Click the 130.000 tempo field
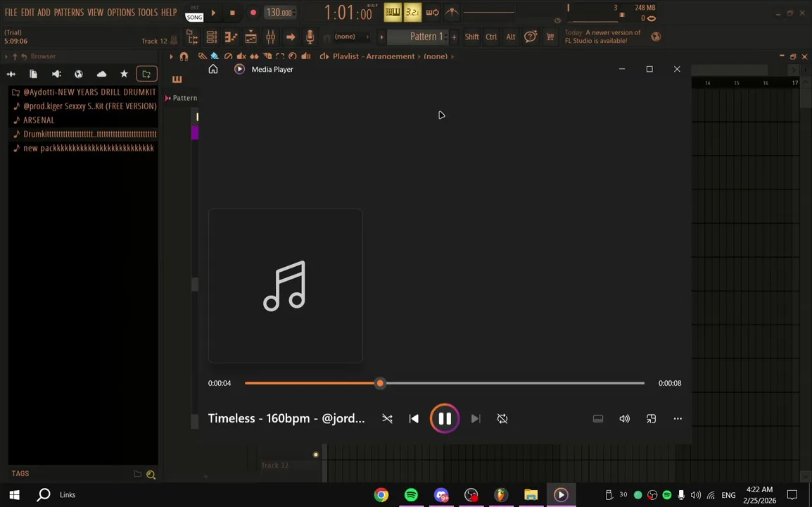 tap(280, 13)
